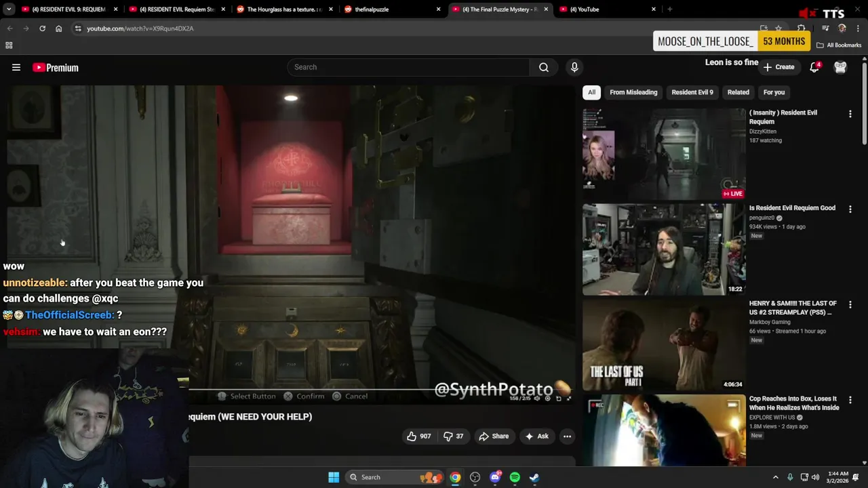Image resolution: width=868 pixels, height=488 pixels.
Task: Click the Chrome address bar URL
Action: (140, 28)
